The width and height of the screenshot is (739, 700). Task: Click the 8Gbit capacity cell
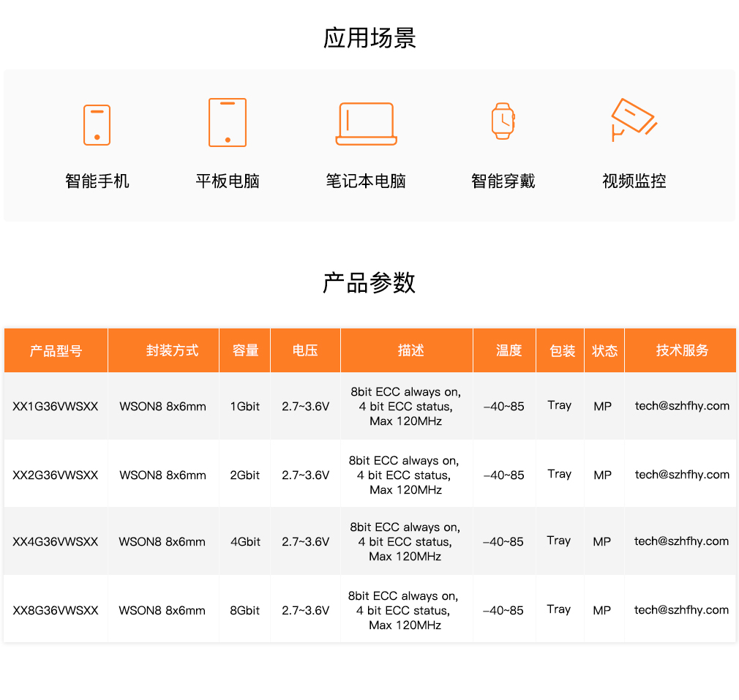coord(244,611)
